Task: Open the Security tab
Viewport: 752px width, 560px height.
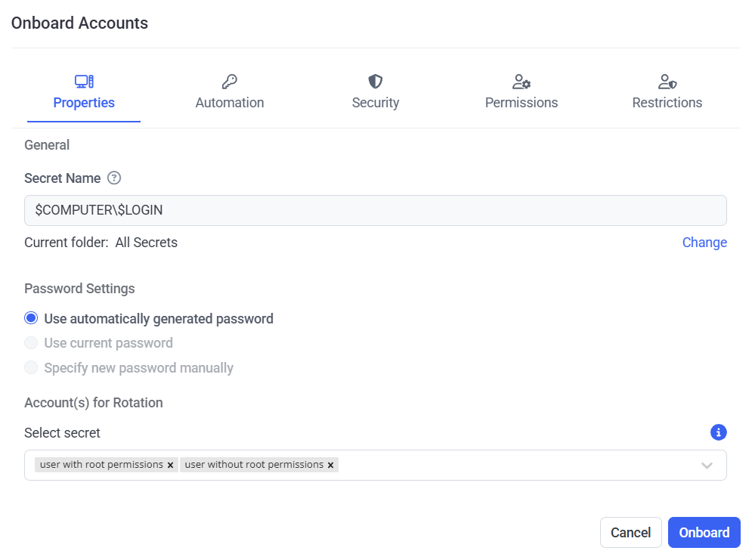Action: pos(376,103)
